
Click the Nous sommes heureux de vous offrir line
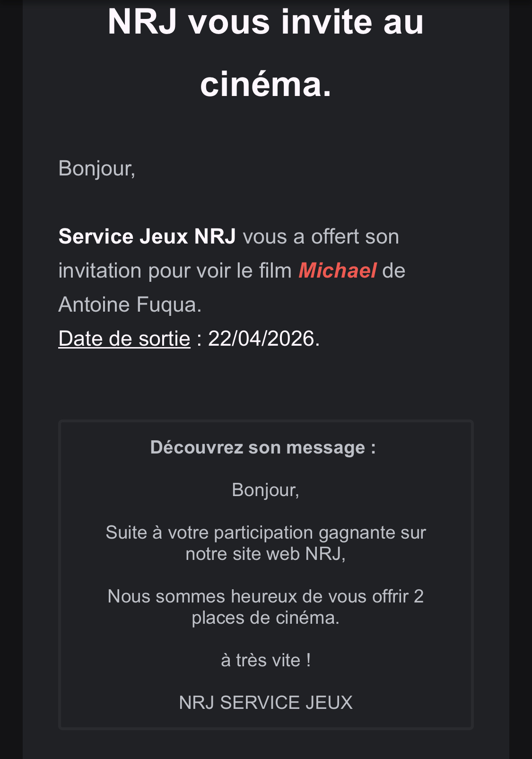266,596
